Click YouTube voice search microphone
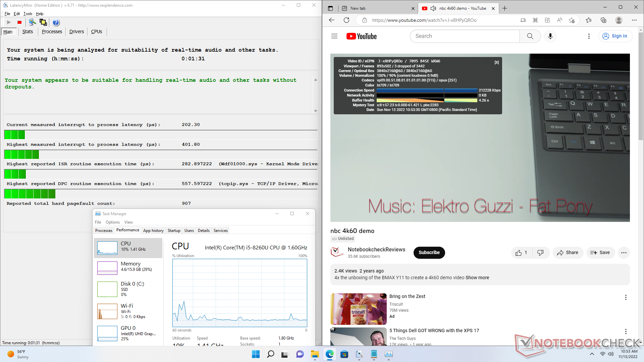The image size is (644, 362). click(550, 36)
